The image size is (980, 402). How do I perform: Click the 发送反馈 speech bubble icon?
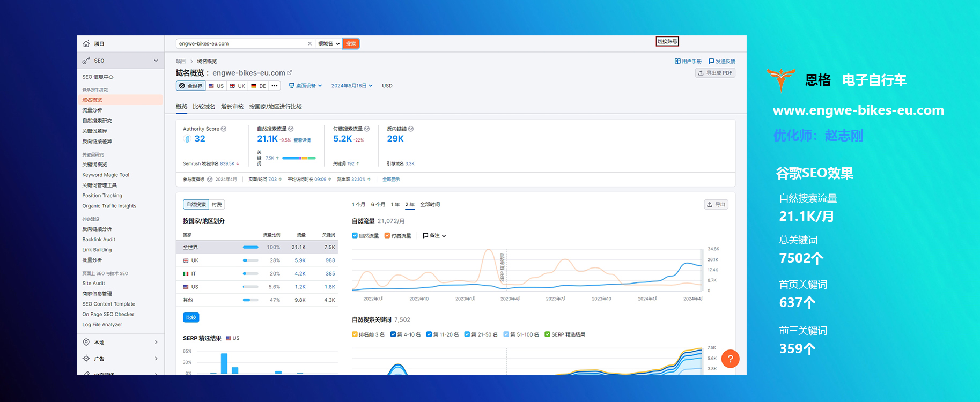[711, 62]
